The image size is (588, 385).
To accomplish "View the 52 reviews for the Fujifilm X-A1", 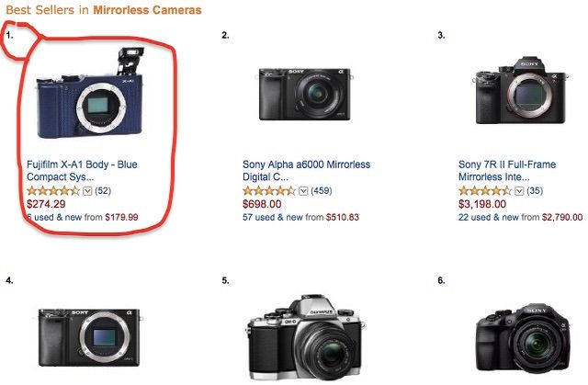I will (103, 191).
